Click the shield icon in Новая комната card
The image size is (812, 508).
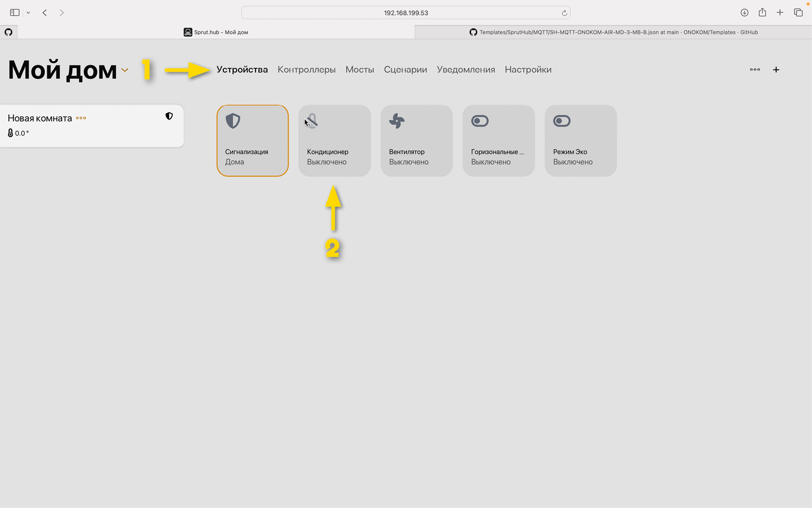tap(169, 116)
